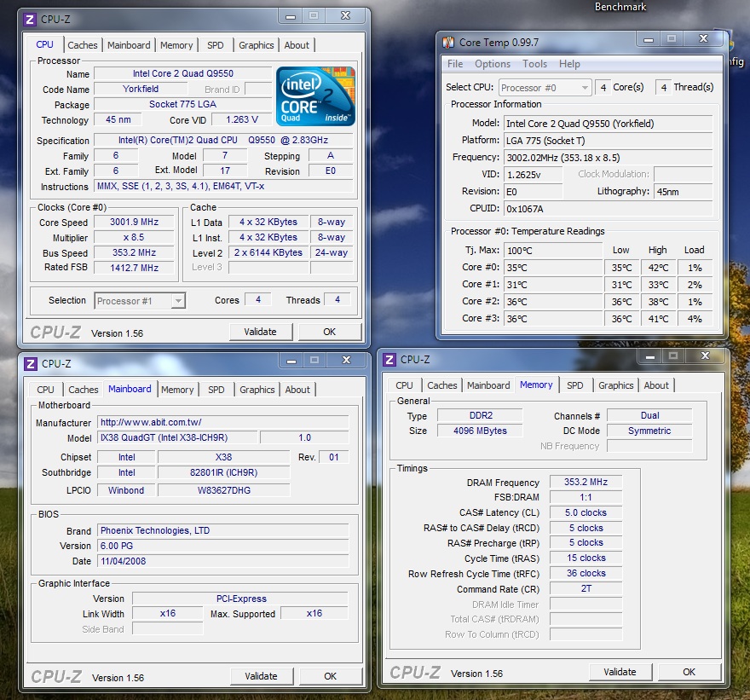Click the Core Speed value 3001.9 MHz
This screenshot has height=700, width=750.
[x=134, y=222]
